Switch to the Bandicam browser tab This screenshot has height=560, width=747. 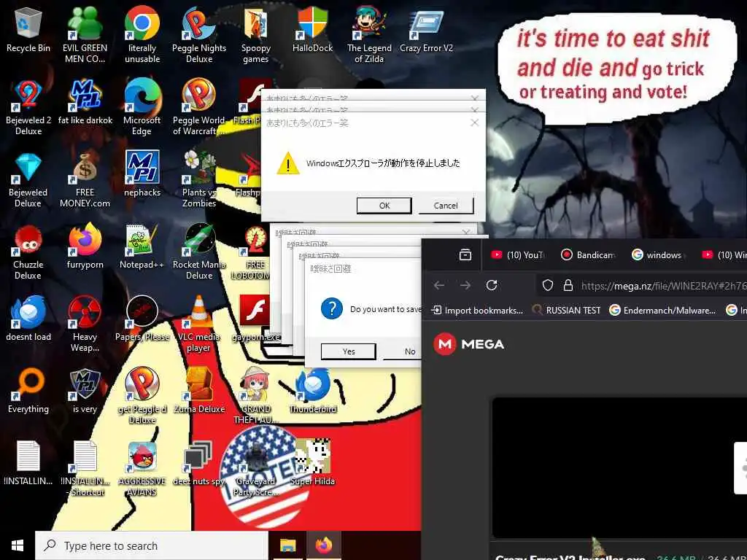click(589, 255)
